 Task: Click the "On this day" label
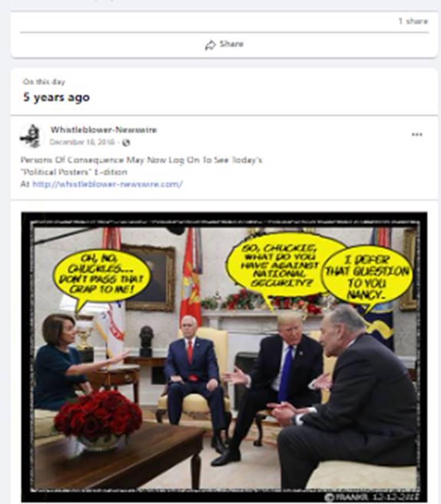[x=44, y=82]
